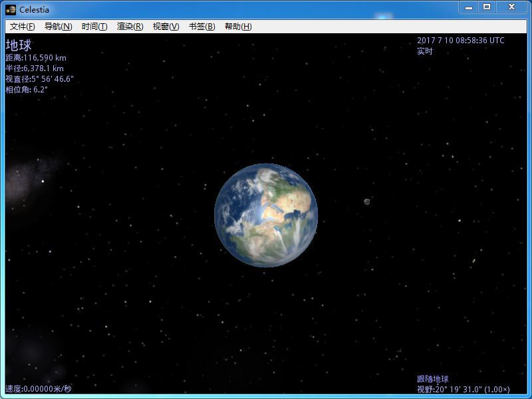
Task: Maximize the Celestia window
Action: coord(487,7)
